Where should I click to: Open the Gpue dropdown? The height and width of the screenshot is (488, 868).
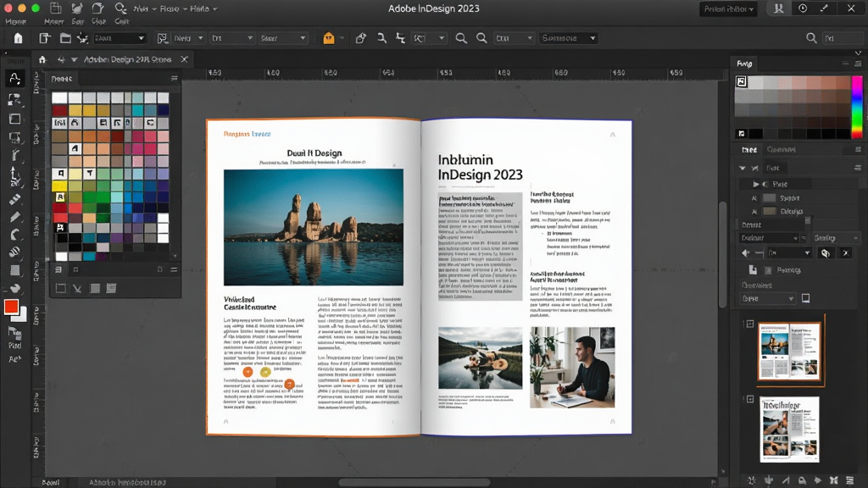click(x=767, y=298)
